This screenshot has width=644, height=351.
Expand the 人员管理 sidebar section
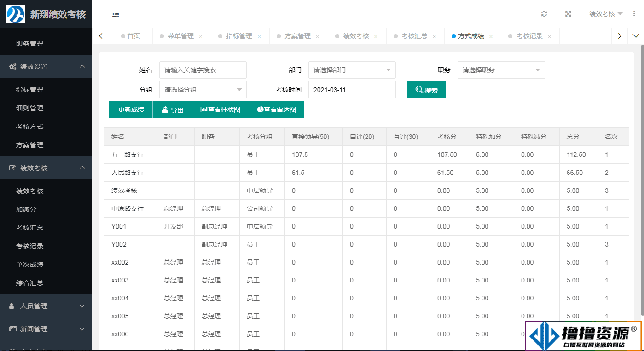tap(46, 306)
